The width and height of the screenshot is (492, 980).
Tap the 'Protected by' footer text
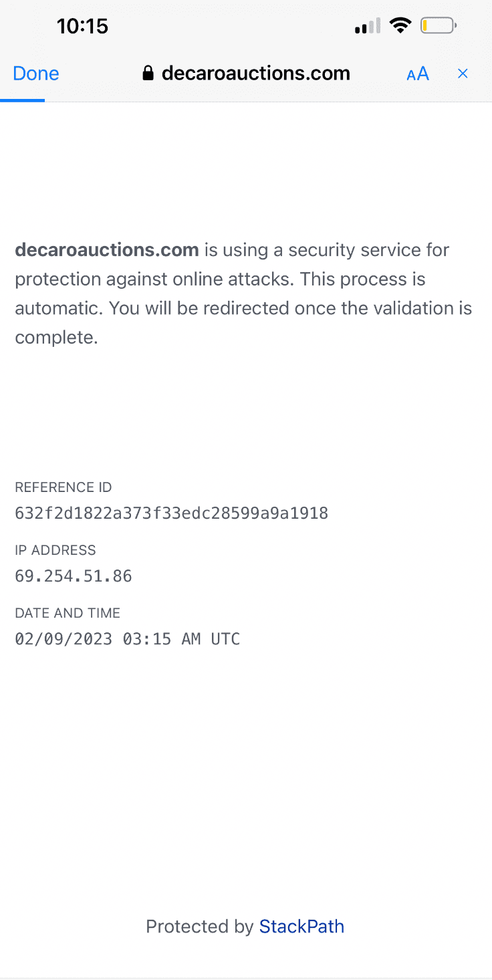pos(200,927)
